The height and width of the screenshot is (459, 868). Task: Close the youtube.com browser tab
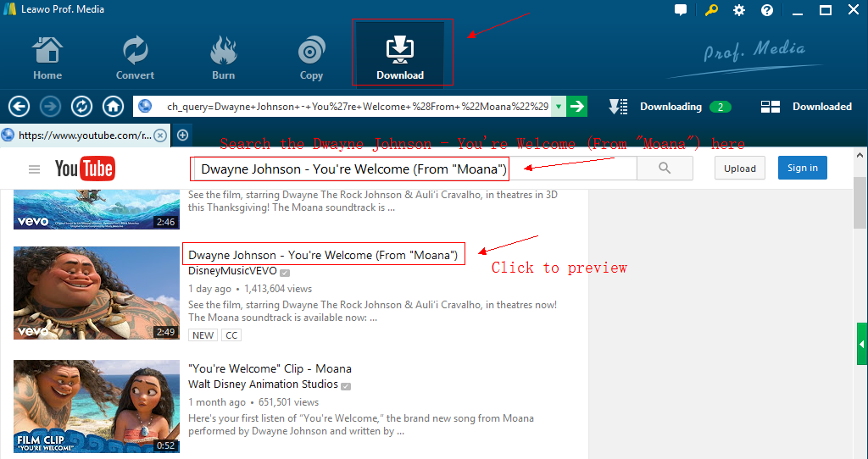160,135
